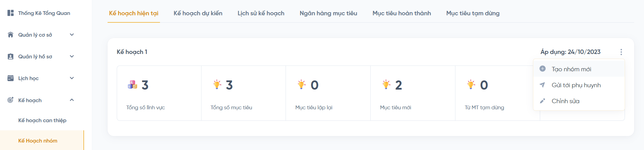Click the Quản lý hồ sơ profile icon
The width and height of the screenshot is (644, 150).
click(x=11, y=56)
